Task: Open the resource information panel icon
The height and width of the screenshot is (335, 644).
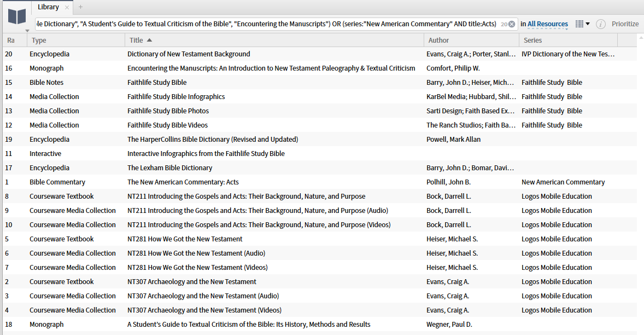Action: (600, 24)
